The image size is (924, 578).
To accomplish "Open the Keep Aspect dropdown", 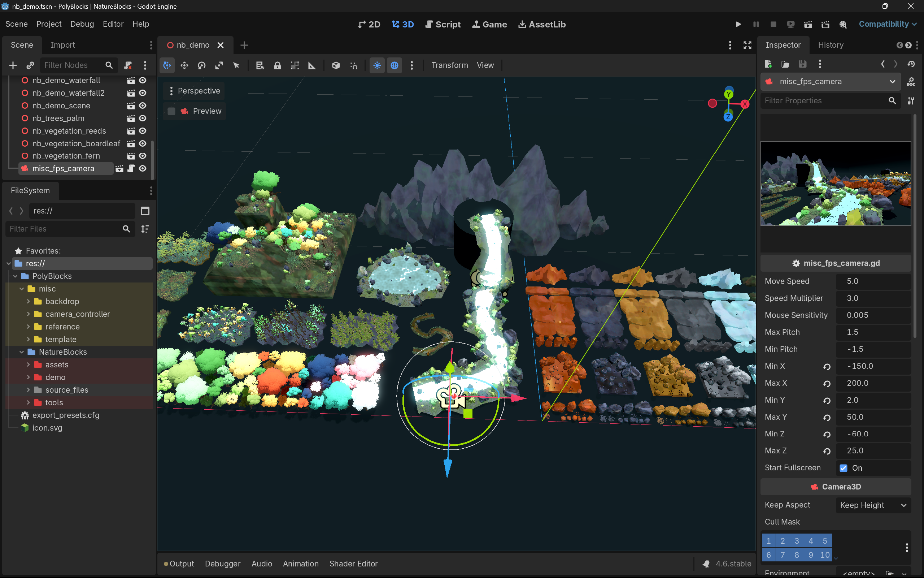I will click(x=873, y=505).
